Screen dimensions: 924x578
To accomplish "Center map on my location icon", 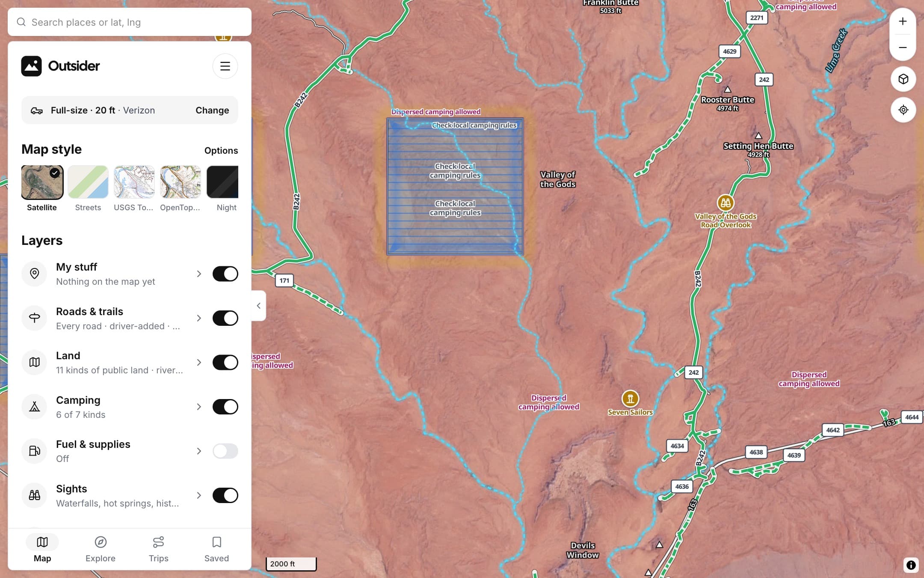I will 903,110.
